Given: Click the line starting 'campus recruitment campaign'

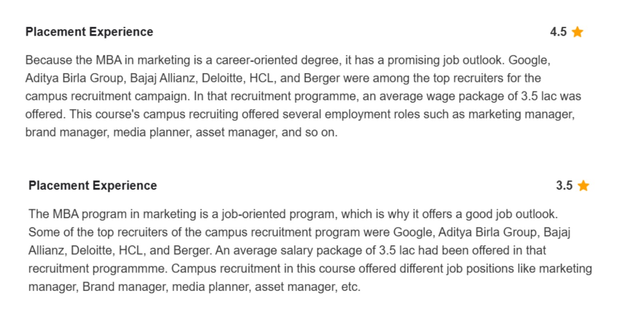Looking at the screenshot, I should 303,96.
